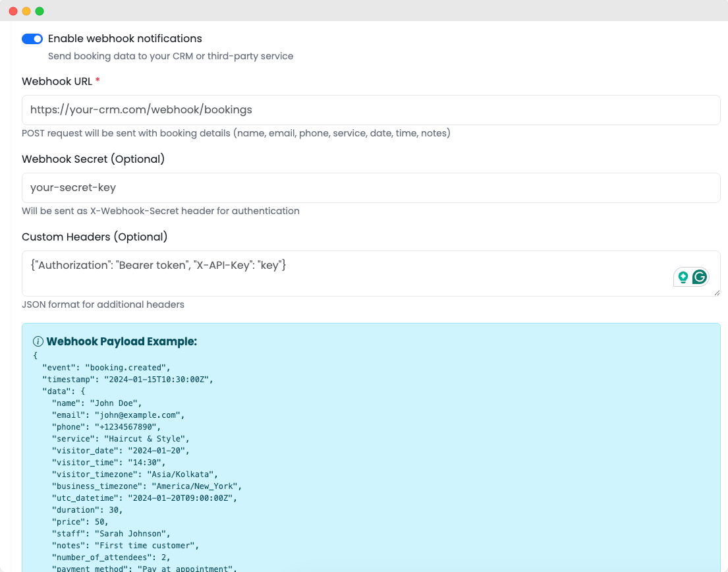Disable the webhook notifications toggle
Image resolution: width=728 pixels, height=572 pixels.
32,39
